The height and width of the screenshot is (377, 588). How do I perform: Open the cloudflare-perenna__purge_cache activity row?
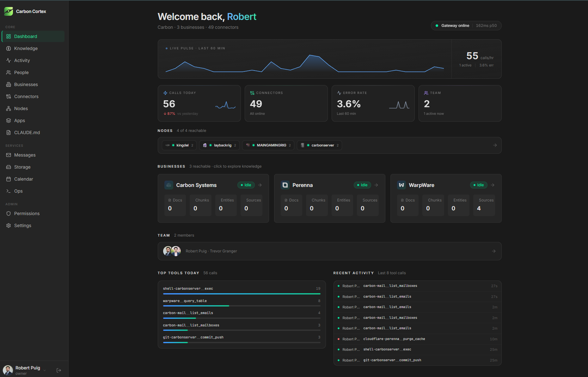pyautogui.click(x=417, y=339)
